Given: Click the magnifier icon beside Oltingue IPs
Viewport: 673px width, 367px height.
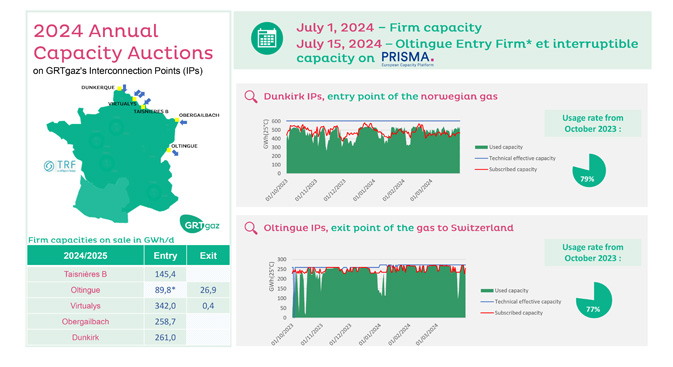Looking at the screenshot, I should coord(251,228).
